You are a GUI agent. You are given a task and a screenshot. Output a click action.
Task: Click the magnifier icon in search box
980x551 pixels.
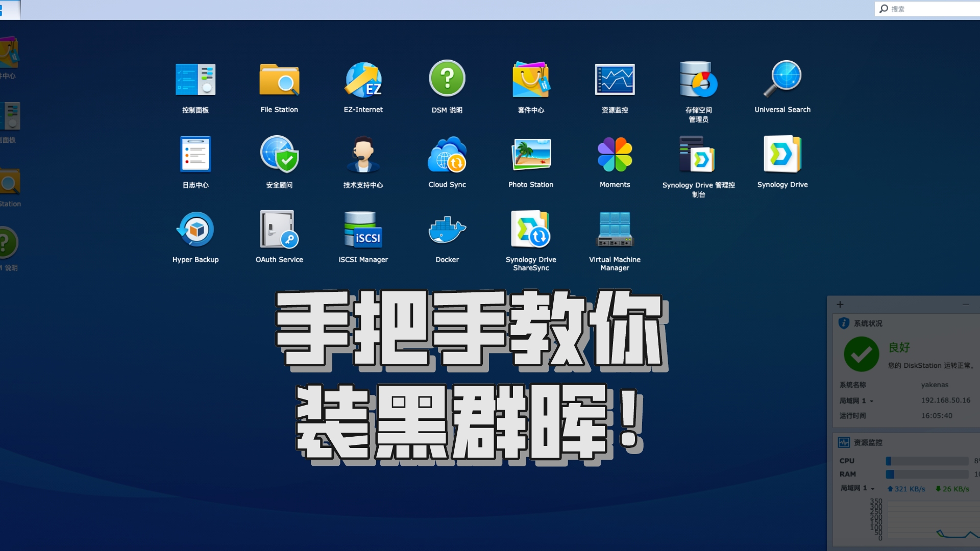tap(884, 9)
